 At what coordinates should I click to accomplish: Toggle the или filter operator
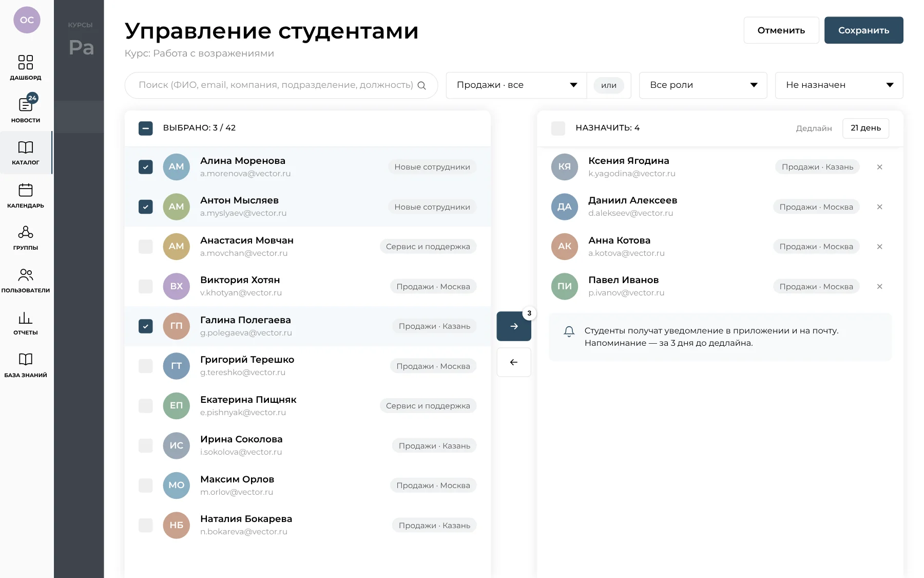(x=609, y=85)
